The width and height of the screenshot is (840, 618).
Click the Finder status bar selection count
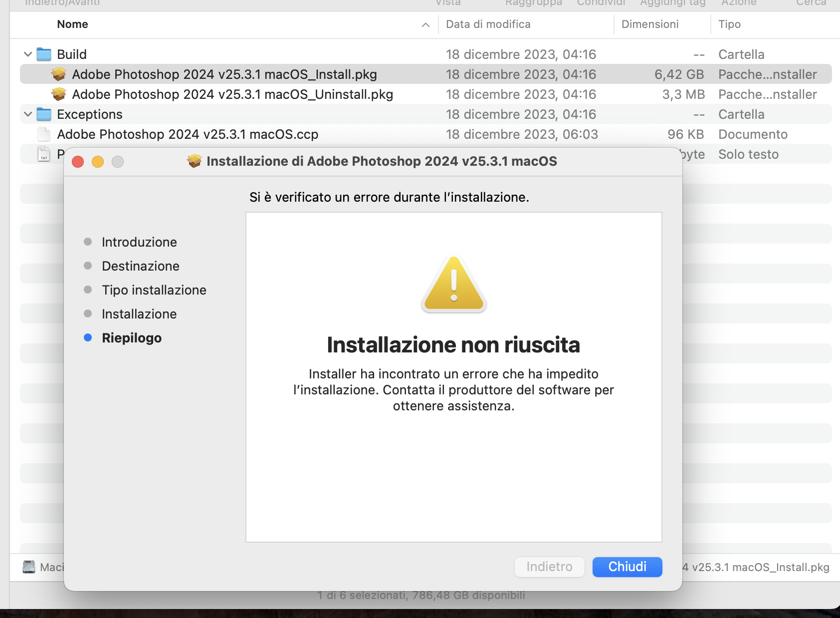[421, 595]
